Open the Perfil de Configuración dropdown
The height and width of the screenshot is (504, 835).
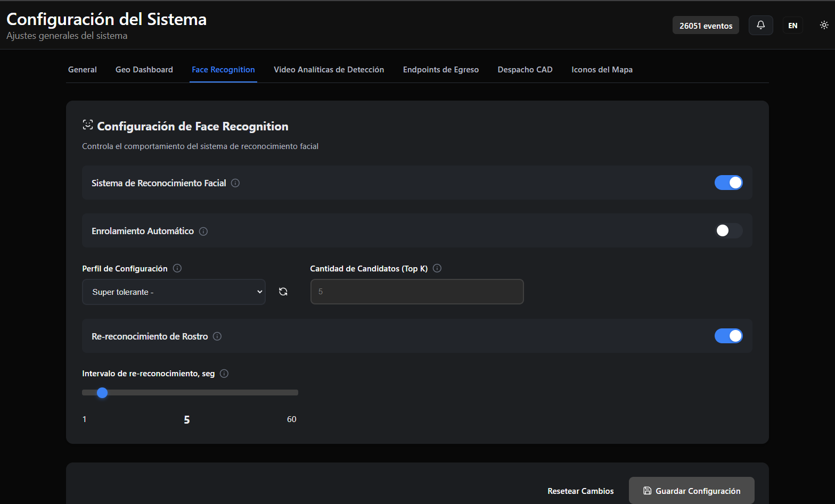coord(174,292)
